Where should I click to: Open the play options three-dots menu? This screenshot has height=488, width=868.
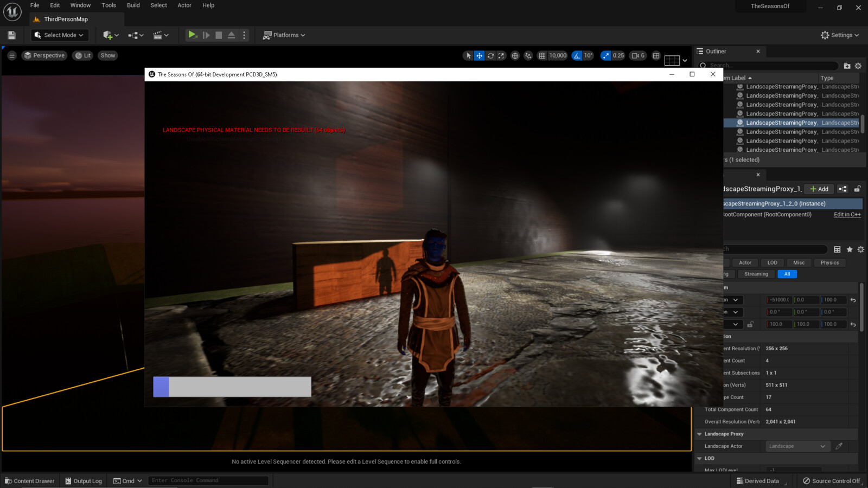244,35
